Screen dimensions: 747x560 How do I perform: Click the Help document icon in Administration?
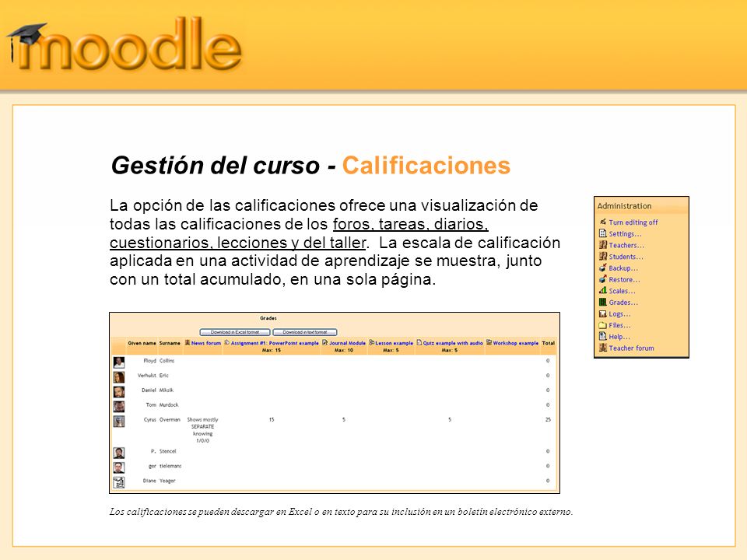tap(602, 336)
